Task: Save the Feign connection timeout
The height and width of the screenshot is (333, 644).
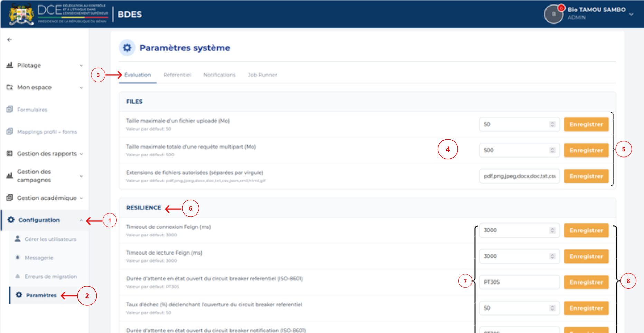Action: [x=586, y=230]
